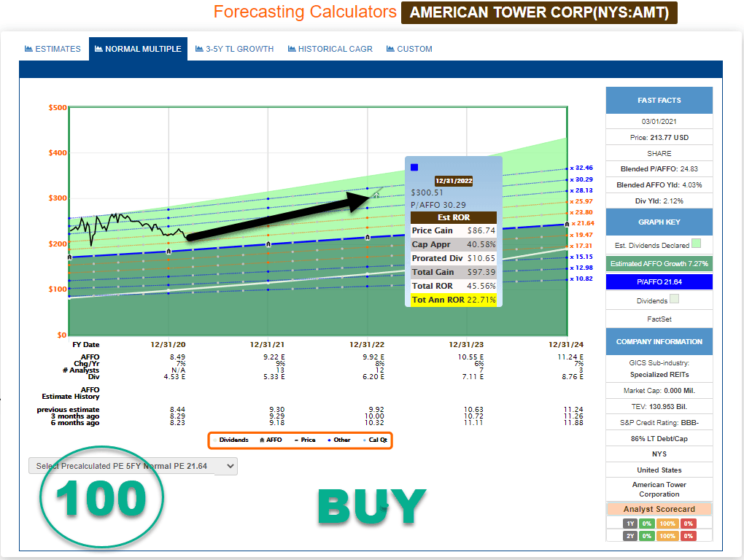
Task: Click 'Tot Ann ROR 22.71%' in the tooltip
Action: point(454,300)
